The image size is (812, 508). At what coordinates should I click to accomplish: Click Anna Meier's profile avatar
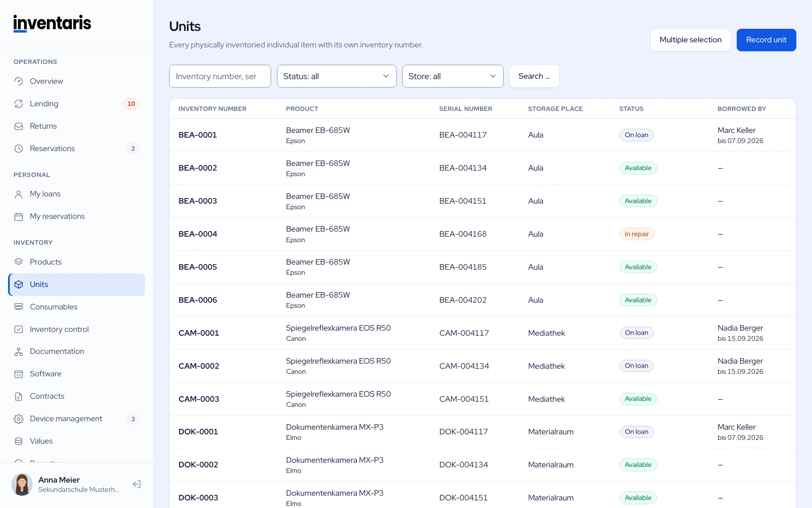[x=22, y=484]
